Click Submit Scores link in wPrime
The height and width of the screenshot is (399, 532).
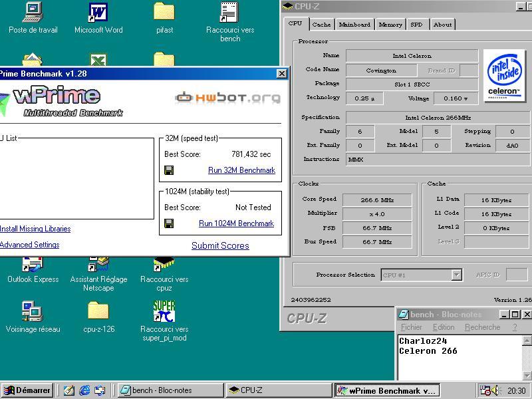(220, 245)
